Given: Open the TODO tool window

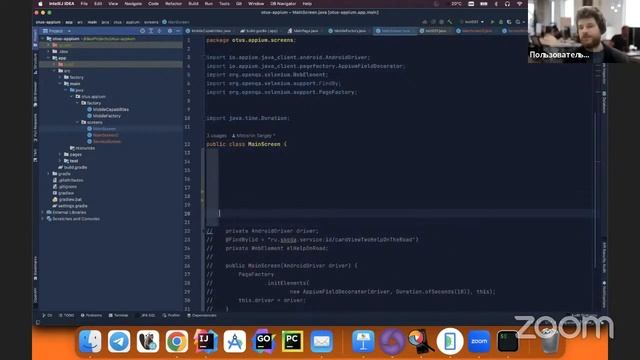Looking at the screenshot, I should tap(67, 316).
